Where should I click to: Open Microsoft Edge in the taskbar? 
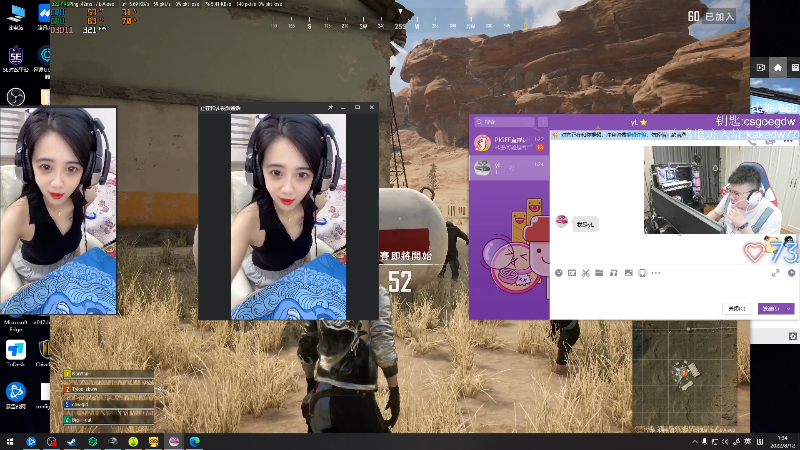(x=194, y=442)
